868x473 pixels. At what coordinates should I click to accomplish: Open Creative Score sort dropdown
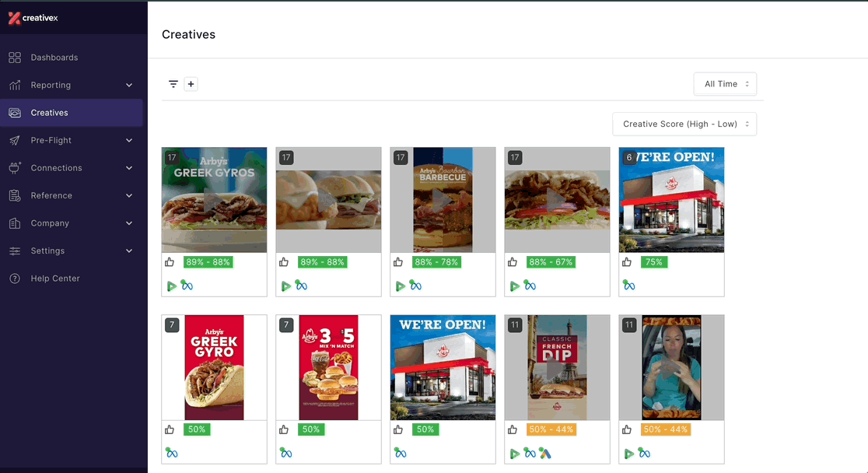click(684, 124)
